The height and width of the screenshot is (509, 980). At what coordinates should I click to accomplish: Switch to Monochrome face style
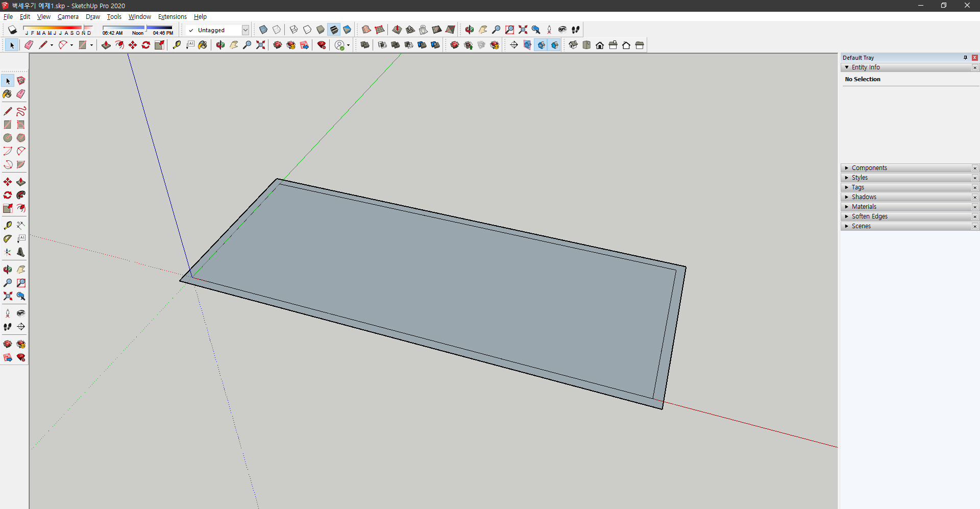(x=347, y=30)
